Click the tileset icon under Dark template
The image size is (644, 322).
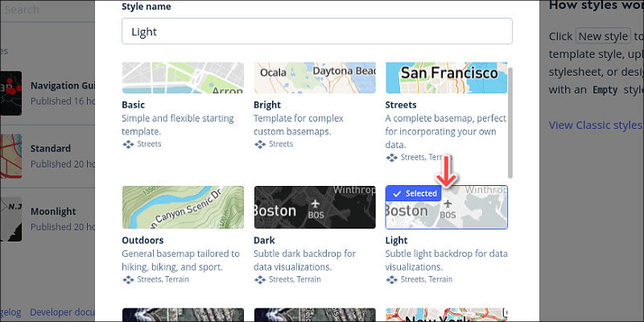point(260,280)
